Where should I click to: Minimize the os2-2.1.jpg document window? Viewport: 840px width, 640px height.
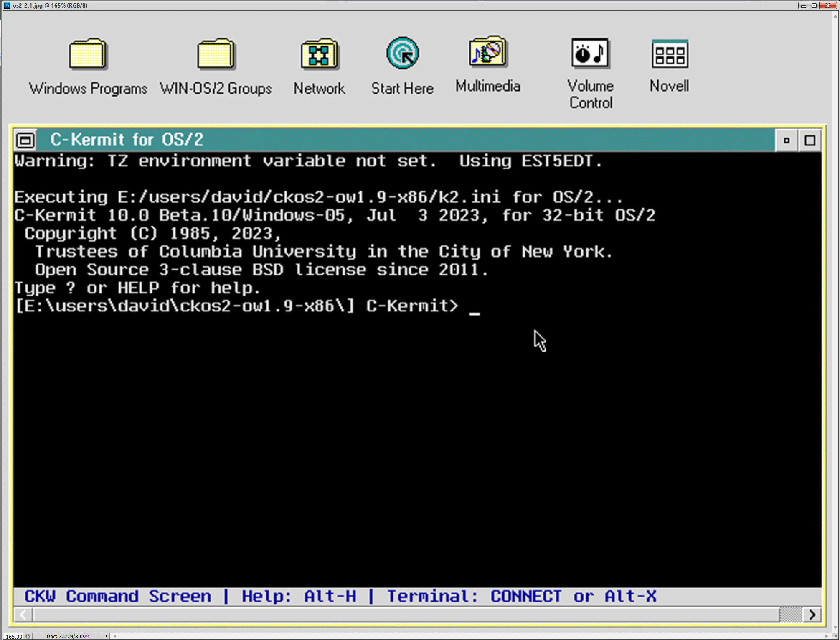(803, 5)
